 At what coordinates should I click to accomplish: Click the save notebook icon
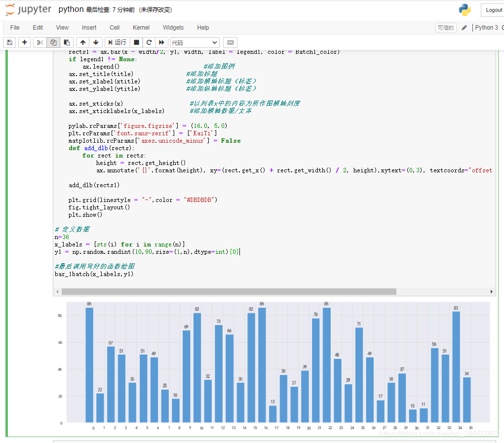pyautogui.click(x=10, y=42)
